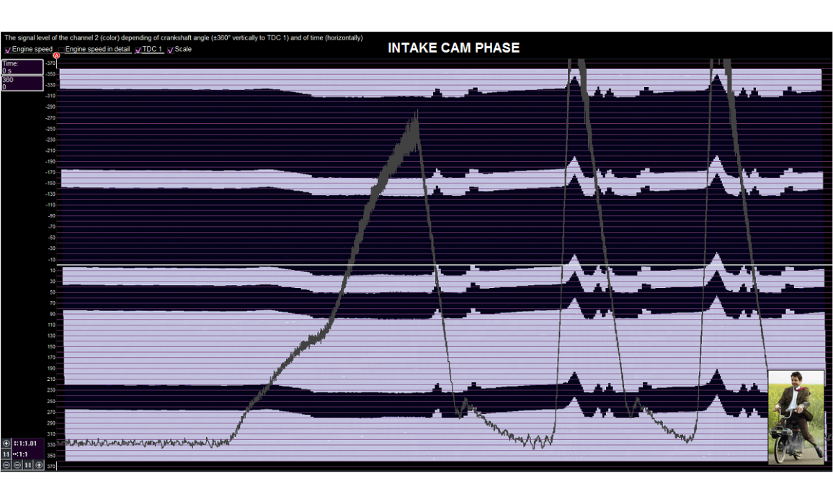Click the minus button left of the bottom-row 1:1
This screenshot has height=504, width=833.
coord(17,465)
